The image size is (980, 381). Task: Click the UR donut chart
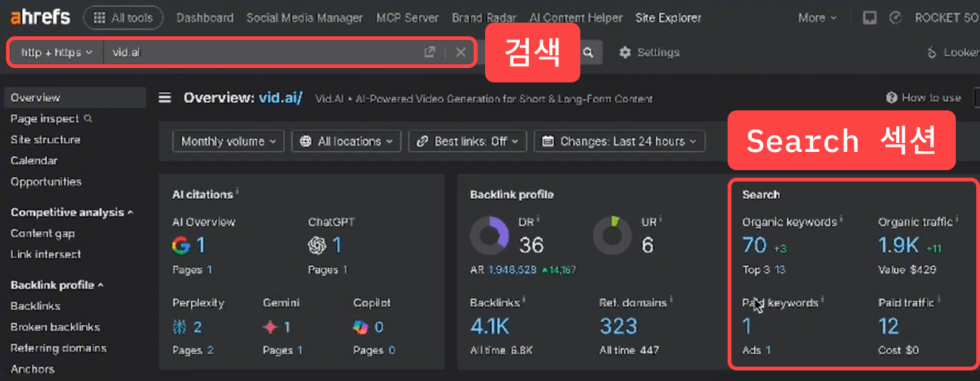tap(612, 236)
